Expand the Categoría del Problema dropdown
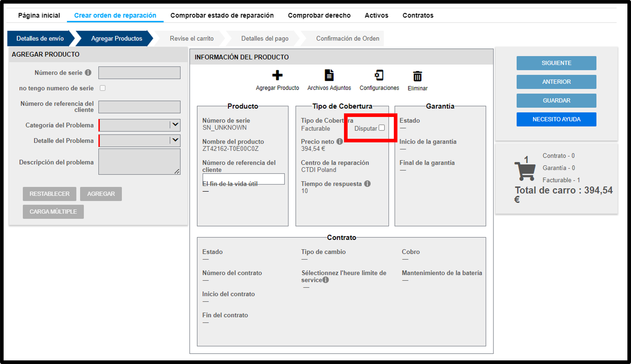Viewport: 631px width, 364px height. click(140, 125)
